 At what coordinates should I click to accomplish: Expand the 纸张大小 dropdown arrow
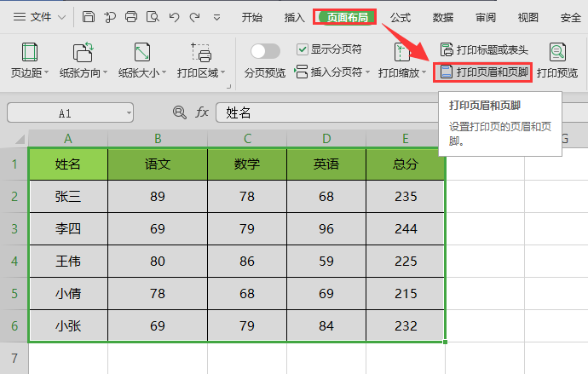(x=164, y=72)
